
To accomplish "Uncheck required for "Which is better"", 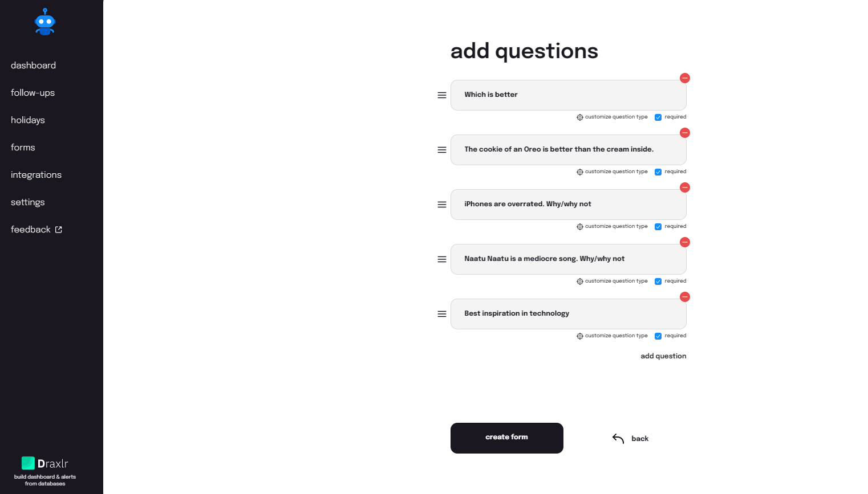I will point(658,117).
